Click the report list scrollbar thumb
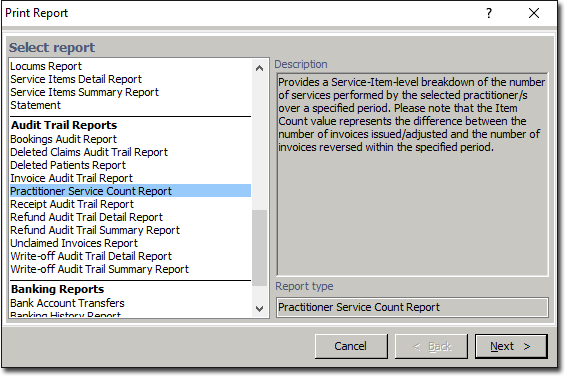This screenshot has height=376, width=565. point(259,248)
